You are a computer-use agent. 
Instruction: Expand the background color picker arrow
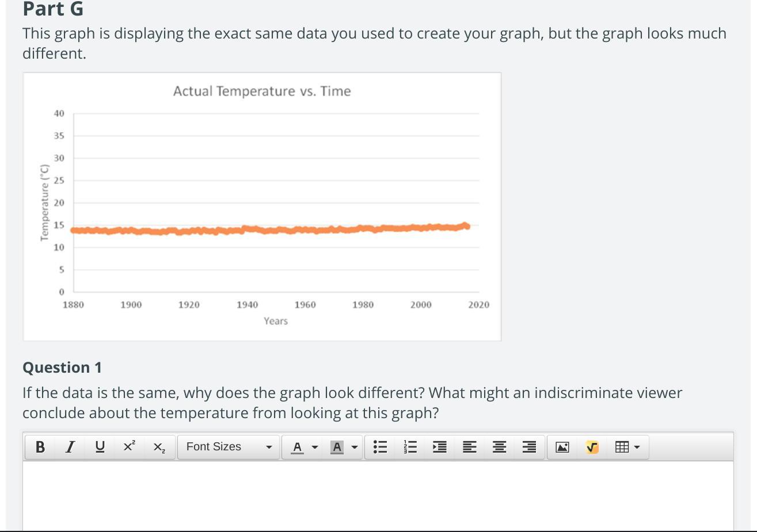pyautogui.click(x=355, y=447)
